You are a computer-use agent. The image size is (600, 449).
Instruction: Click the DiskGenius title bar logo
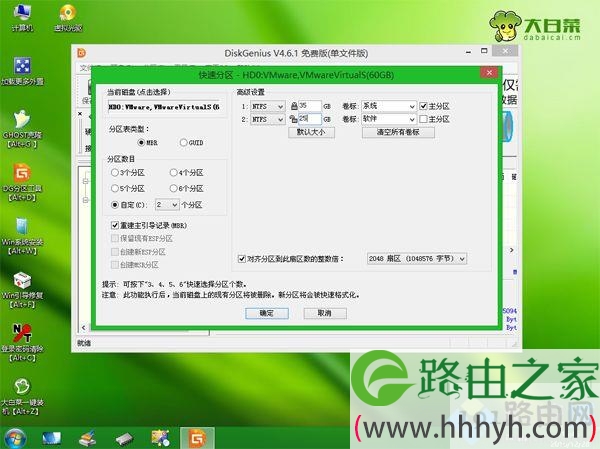(82, 53)
